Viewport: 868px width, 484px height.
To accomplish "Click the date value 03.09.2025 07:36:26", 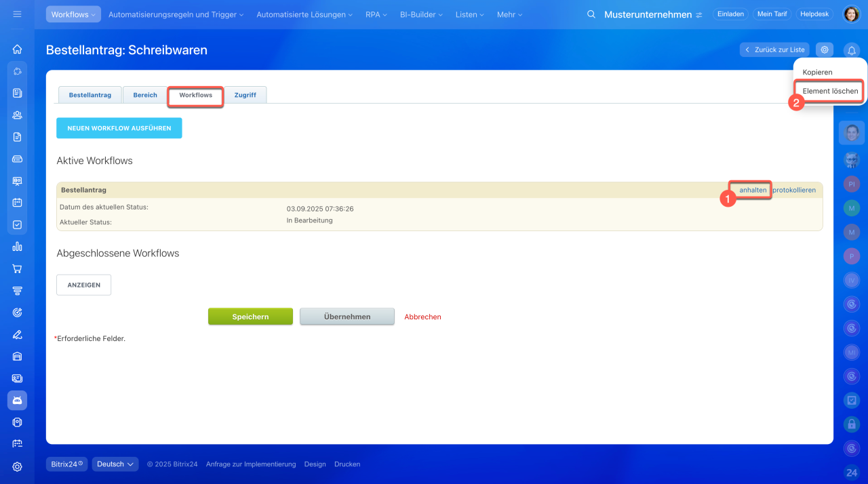I will tap(320, 209).
